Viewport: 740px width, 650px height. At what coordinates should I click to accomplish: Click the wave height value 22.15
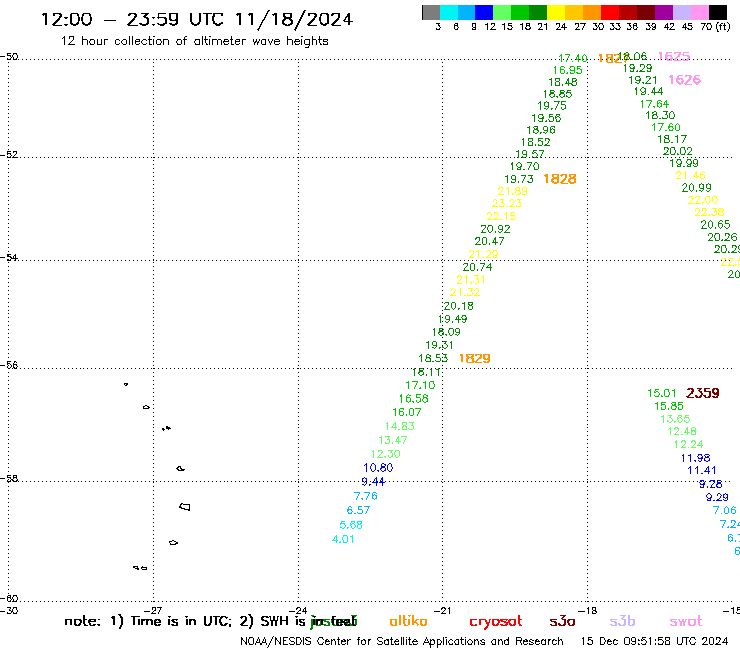tap(501, 216)
